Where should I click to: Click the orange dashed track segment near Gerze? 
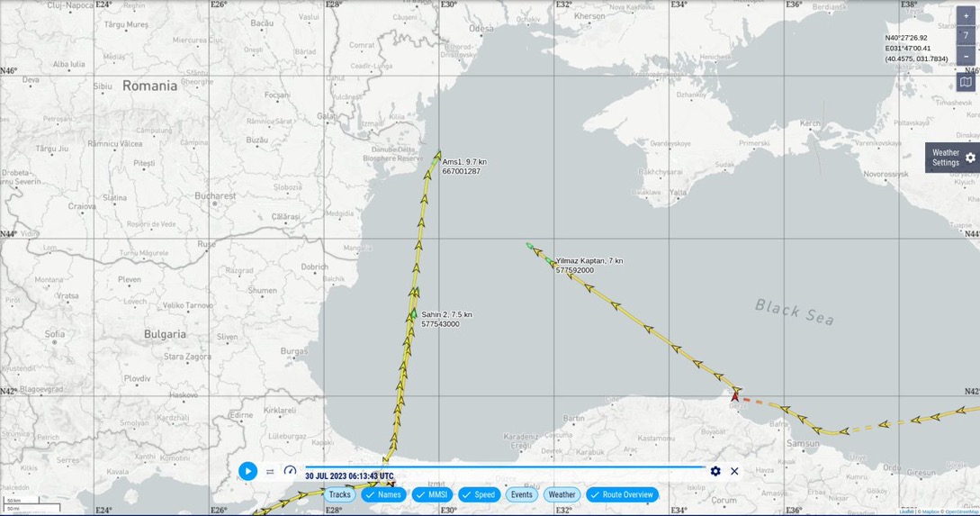(752, 401)
